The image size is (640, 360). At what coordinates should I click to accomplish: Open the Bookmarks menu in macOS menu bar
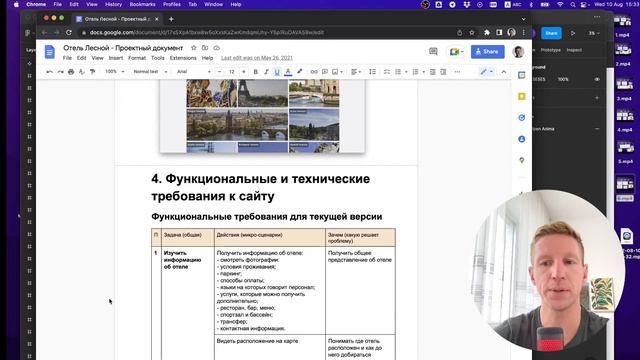tap(142, 4)
